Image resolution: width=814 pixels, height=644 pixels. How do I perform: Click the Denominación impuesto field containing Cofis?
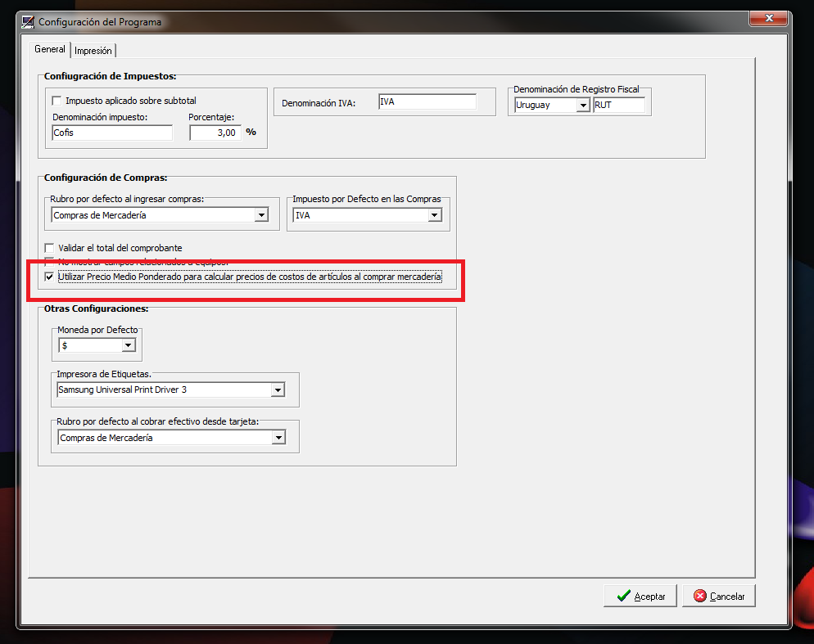[111, 133]
